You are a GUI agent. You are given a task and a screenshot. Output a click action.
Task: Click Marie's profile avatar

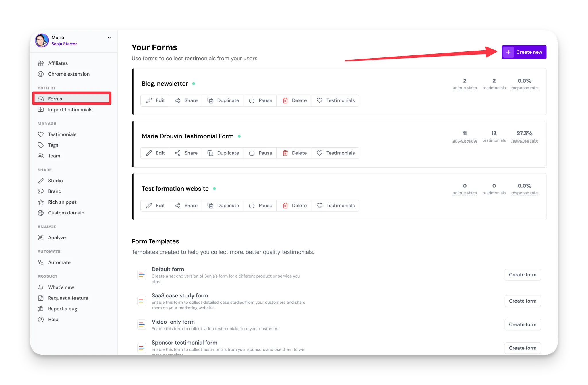[42, 40]
